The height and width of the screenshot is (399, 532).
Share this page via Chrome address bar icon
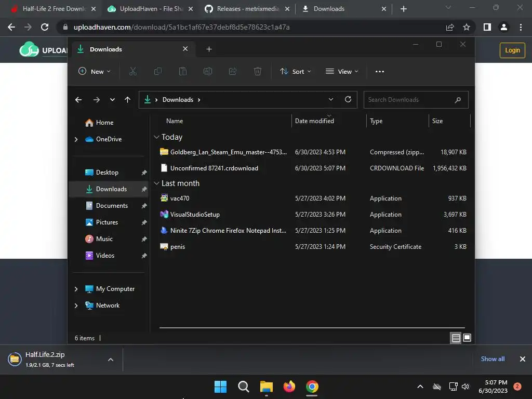tap(450, 27)
